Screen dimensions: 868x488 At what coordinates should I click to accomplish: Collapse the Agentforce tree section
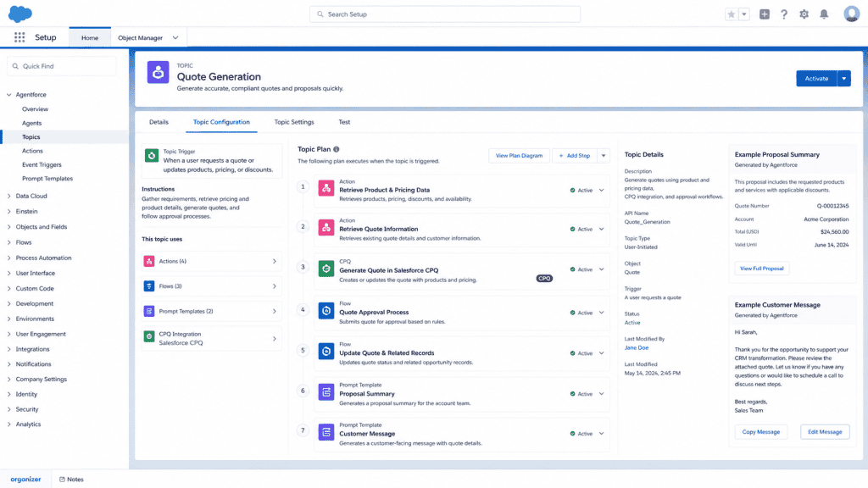(8, 95)
